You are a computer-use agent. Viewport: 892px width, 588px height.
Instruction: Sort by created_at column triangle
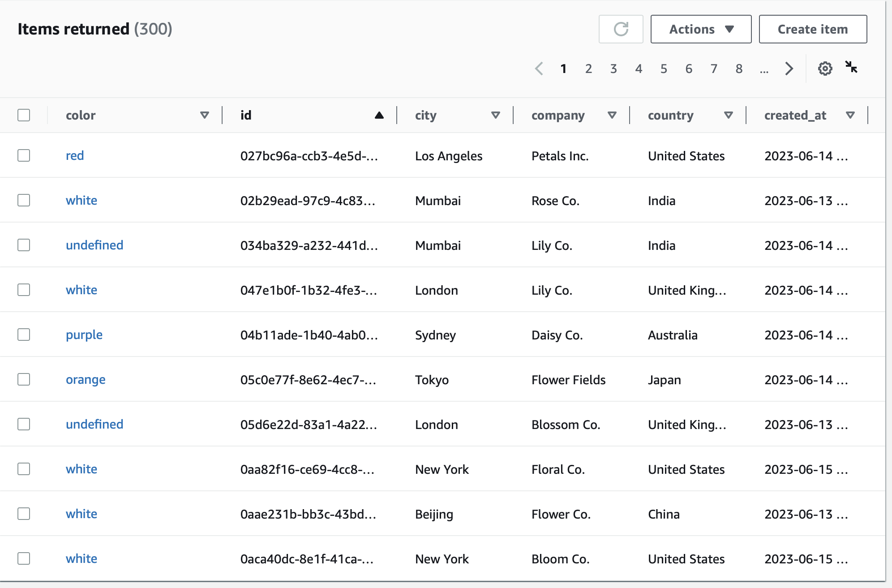(x=850, y=115)
